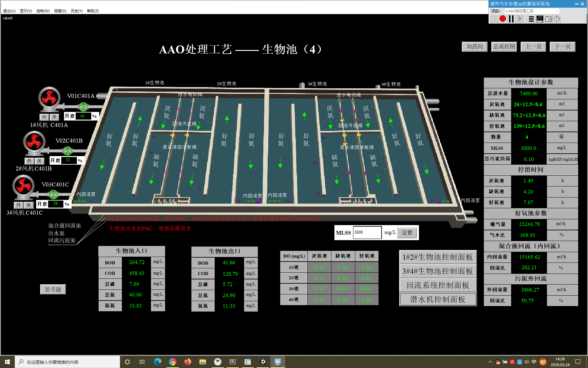Screen dimensions: 588x368
Task: Open the list lines icon
Action: 531,19
